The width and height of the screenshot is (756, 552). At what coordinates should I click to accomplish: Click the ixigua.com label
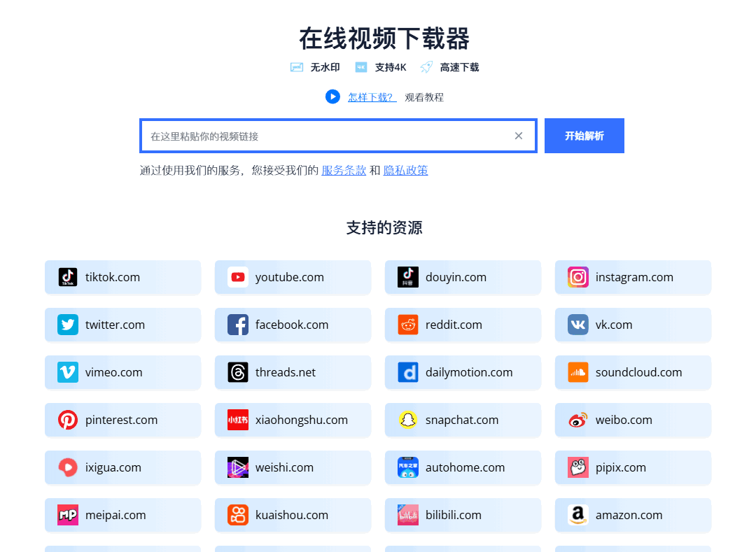click(113, 468)
